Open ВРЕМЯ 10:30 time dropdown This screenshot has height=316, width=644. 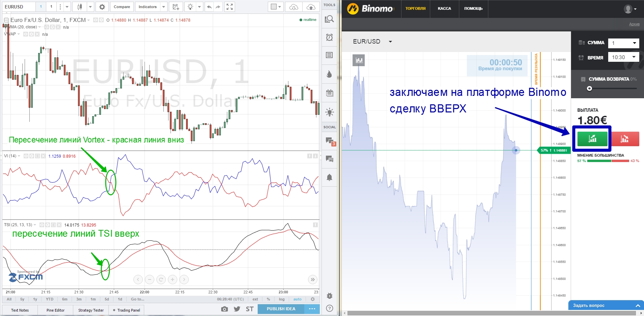[x=624, y=57]
